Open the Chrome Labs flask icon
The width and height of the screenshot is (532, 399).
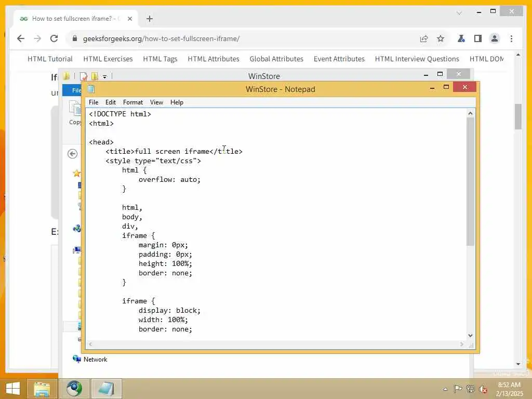[461, 38]
